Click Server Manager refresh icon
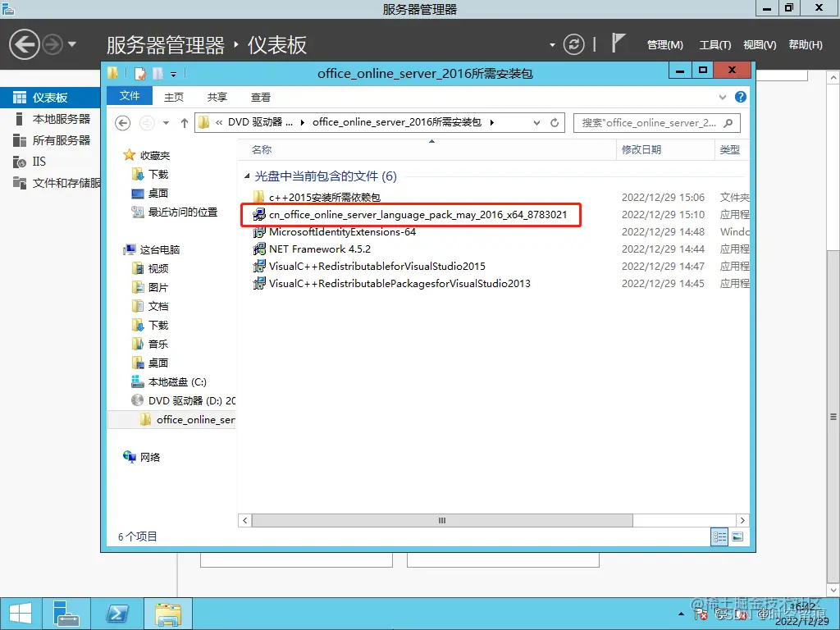The width and height of the screenshot is (840, 630). click(x=573, y=44)
